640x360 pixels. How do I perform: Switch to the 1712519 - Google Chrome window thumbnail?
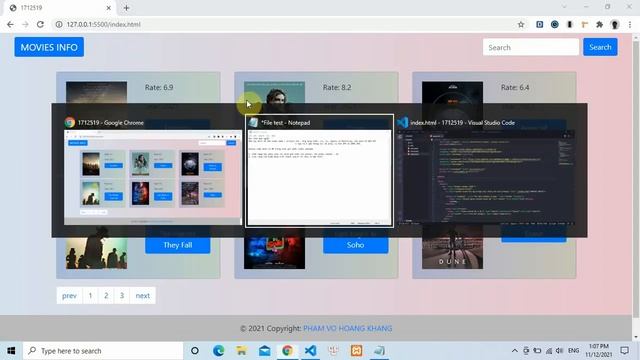point(153,171)
